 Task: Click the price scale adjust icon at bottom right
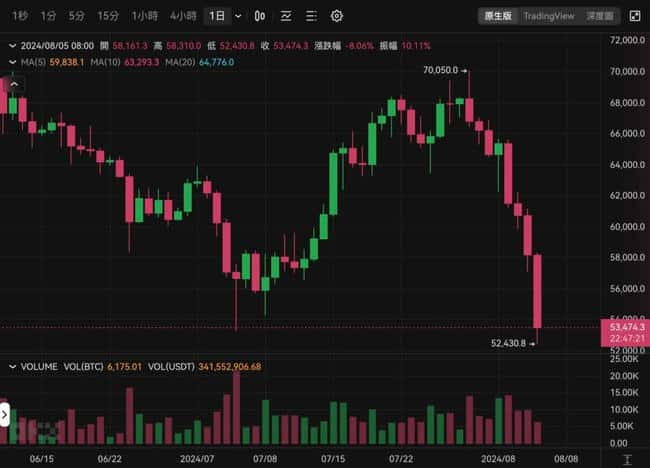[627, 459]
